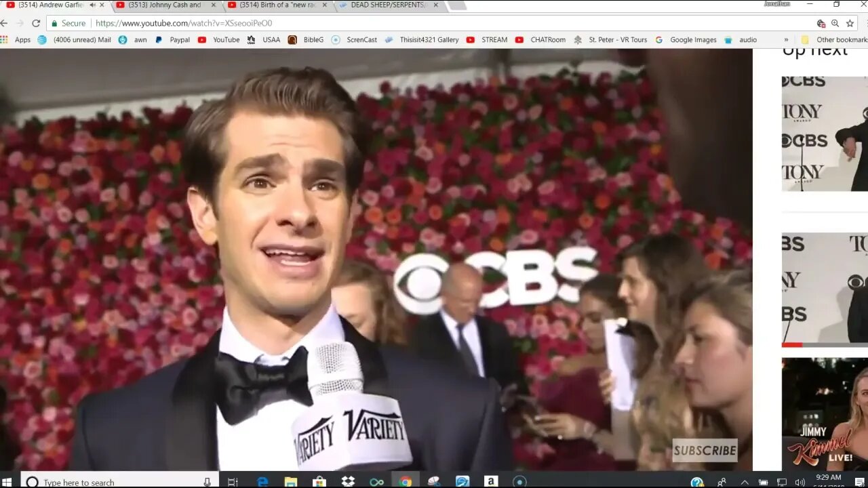Close the Johnny Cash tab

click(214, 5)
